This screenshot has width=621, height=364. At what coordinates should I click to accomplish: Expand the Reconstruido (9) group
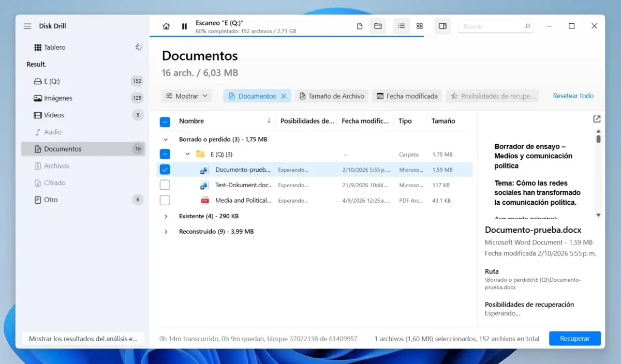[166, 232]
